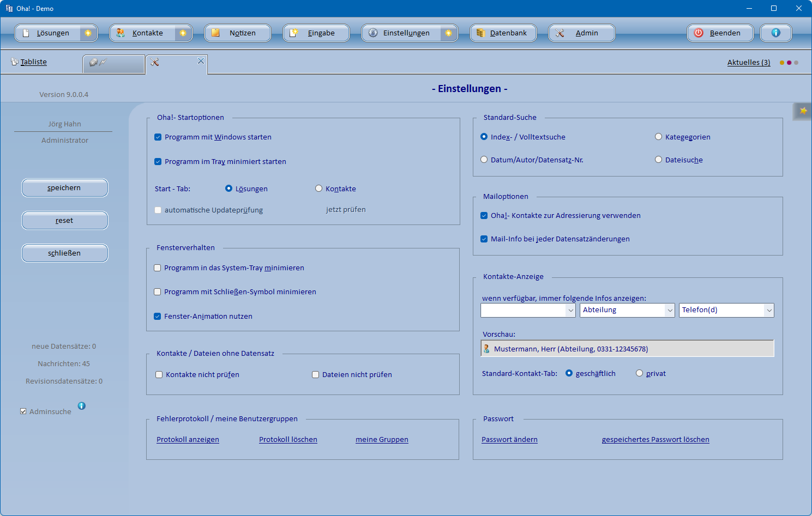Open the Telefon(d) dropdown

(x=769, y=311)
